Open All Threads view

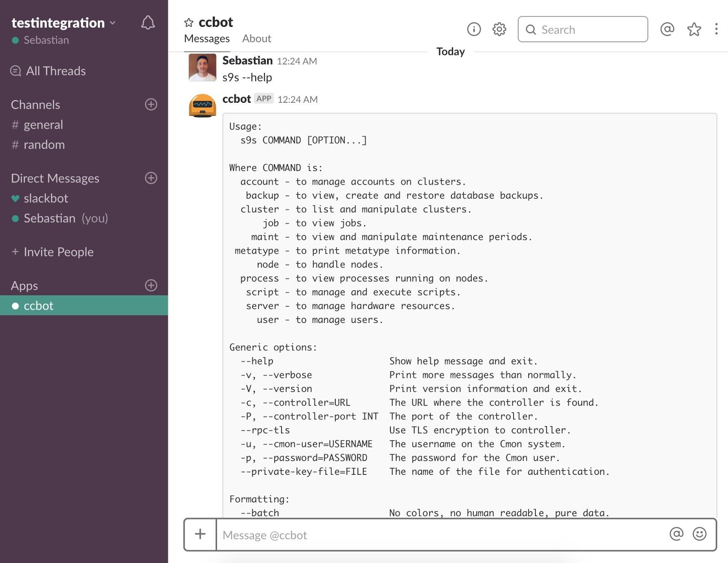(56, 71)
